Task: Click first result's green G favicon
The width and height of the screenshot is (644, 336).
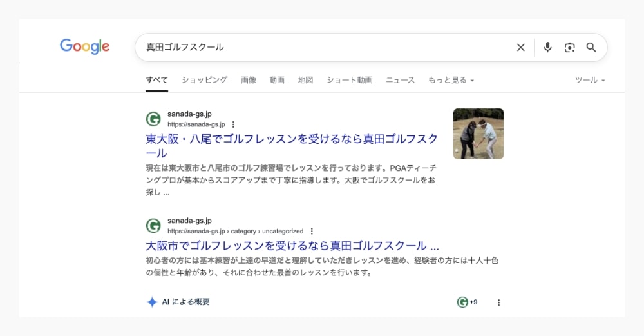Action: click(x=154, y=119)
